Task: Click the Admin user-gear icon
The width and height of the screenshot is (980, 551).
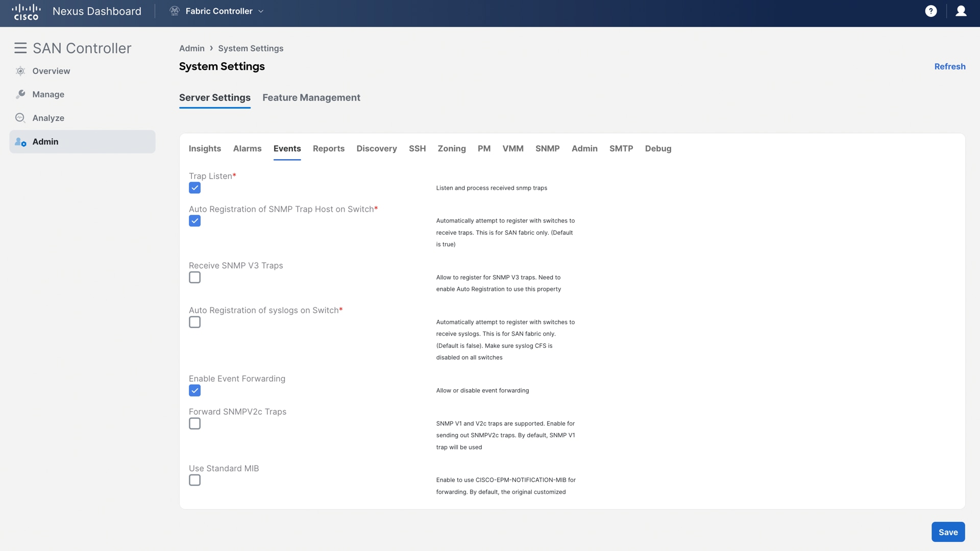Action: click(x=20, y=142)
